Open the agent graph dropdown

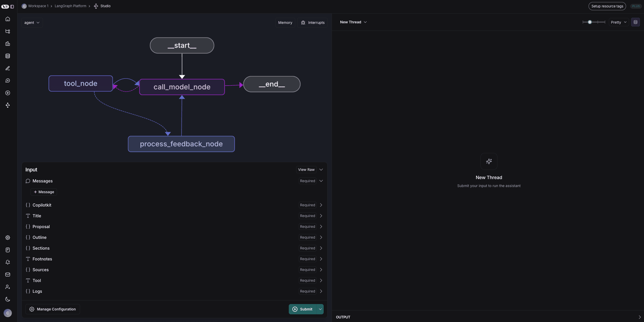(x=32, y=23)
